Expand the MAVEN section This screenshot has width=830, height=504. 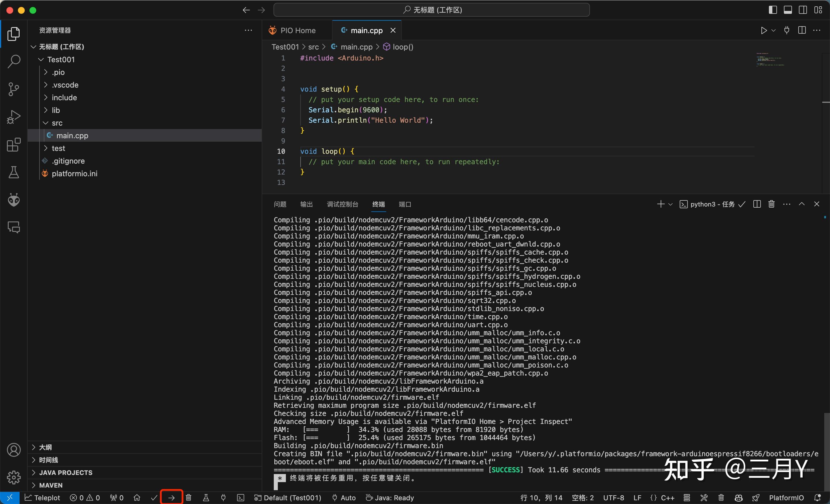(145, 485)
